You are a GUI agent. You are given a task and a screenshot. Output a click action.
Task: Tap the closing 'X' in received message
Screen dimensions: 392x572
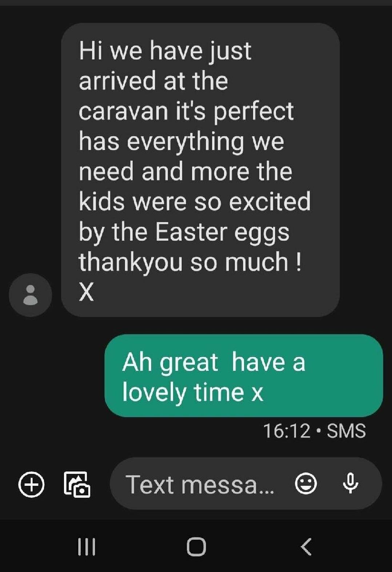click(87, 292)
